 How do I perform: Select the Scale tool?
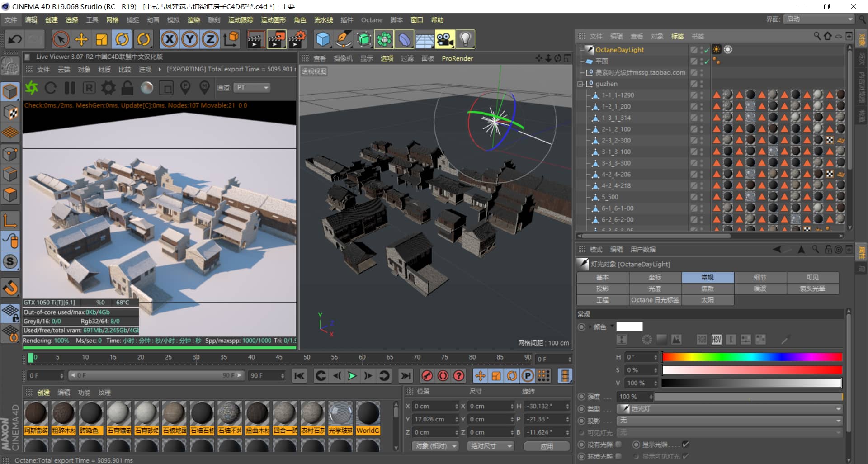tap(102, 39)
